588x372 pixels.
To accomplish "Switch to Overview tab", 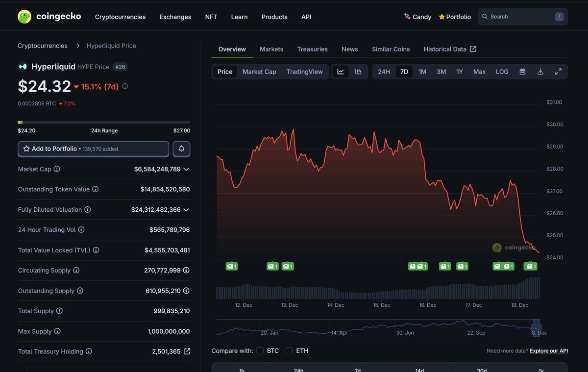I will point(232,49).
